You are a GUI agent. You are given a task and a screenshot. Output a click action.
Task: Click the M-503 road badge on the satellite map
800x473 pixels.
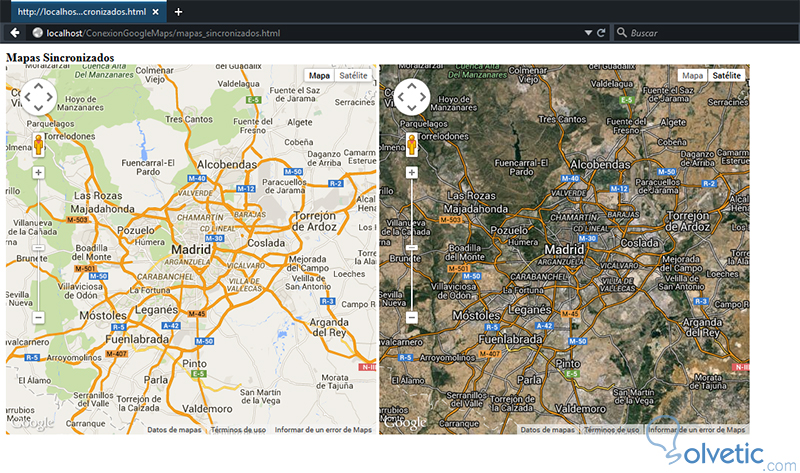click(451, 220)
